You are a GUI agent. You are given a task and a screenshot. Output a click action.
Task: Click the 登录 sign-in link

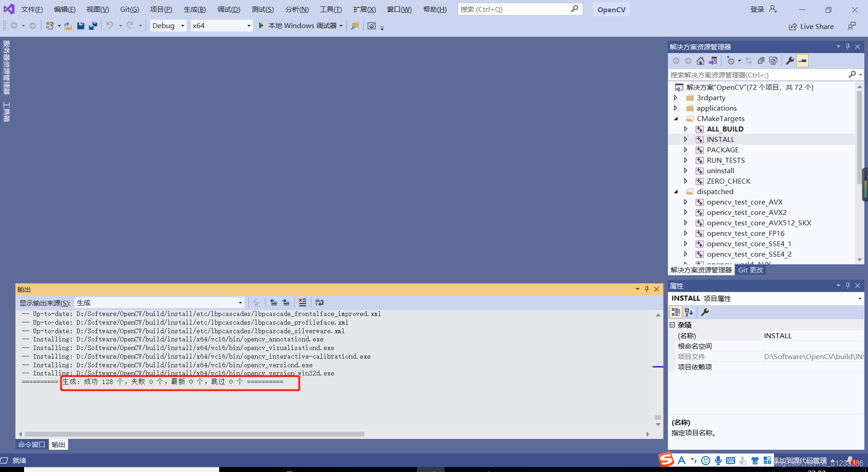click(757, 10)
